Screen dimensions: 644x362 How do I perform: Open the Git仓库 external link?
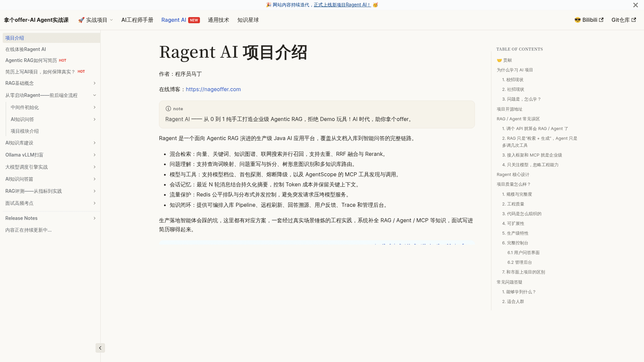624,20
